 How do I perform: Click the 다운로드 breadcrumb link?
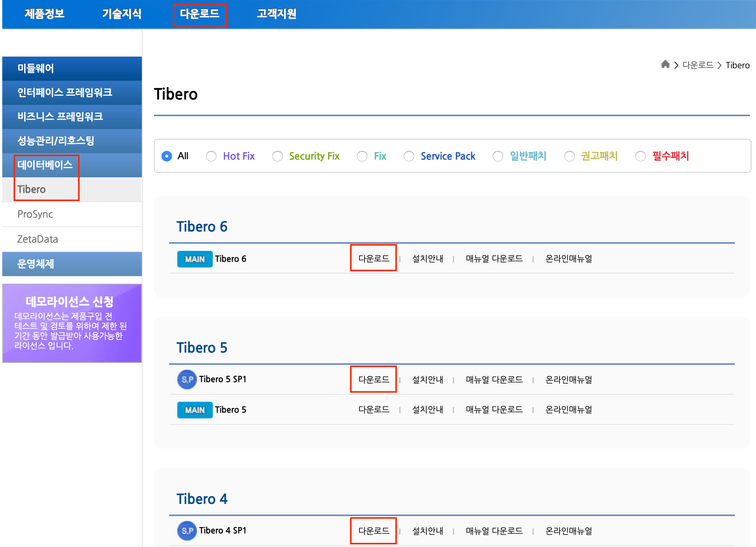coord(698,65)
